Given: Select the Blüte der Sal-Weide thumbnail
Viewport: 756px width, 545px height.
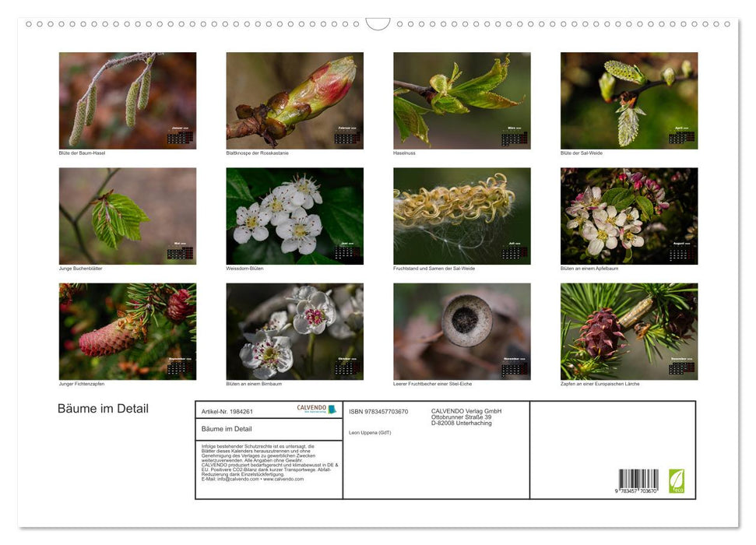Looking at the screenshot, I should 628,100.
